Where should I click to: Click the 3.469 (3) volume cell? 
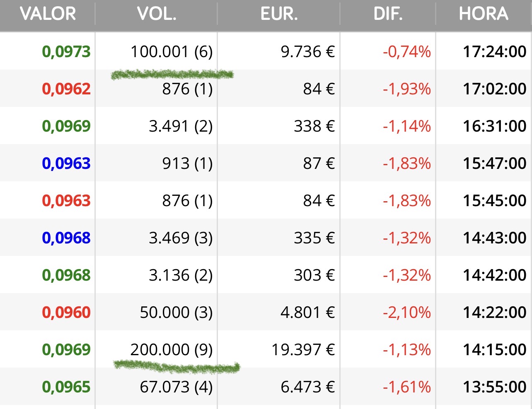pos(181,238)
